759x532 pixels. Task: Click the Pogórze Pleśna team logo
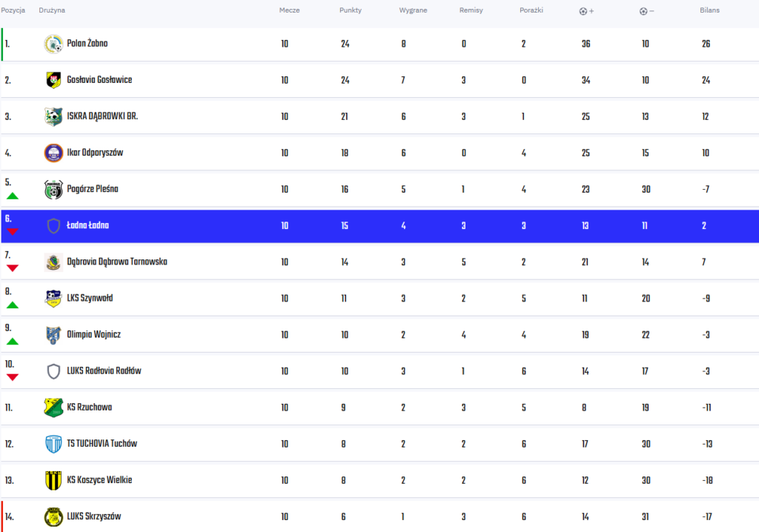53,189
